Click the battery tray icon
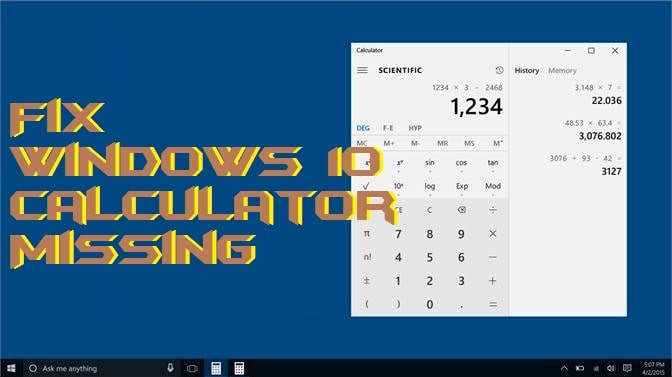The width and height of the screenshot is (672, 377). 580,368
